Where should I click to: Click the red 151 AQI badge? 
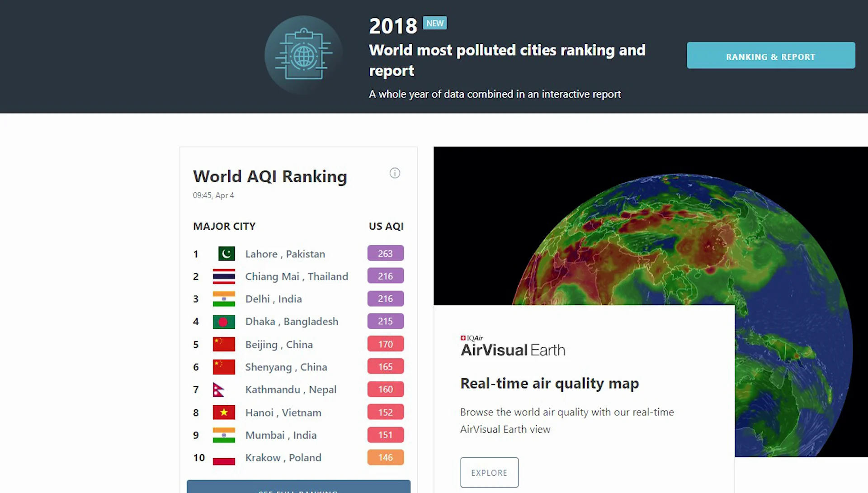tap(386, 435)
